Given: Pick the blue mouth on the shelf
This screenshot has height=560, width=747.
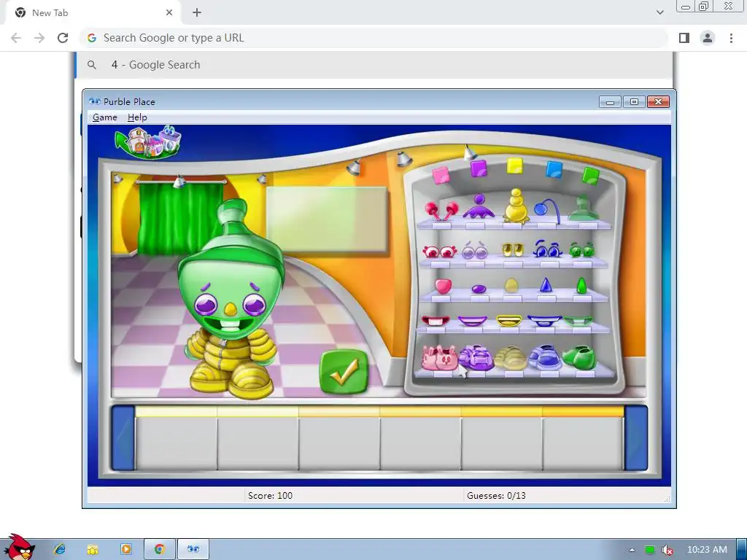Looking at the screenshot, I should [544, 321].
